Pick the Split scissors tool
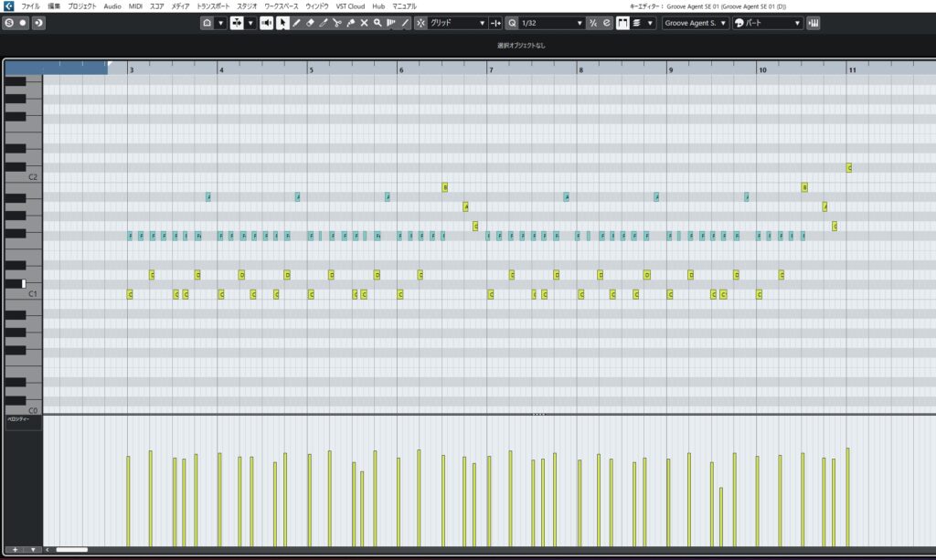Viewport: 936px width, 560px height. (337, 23)
